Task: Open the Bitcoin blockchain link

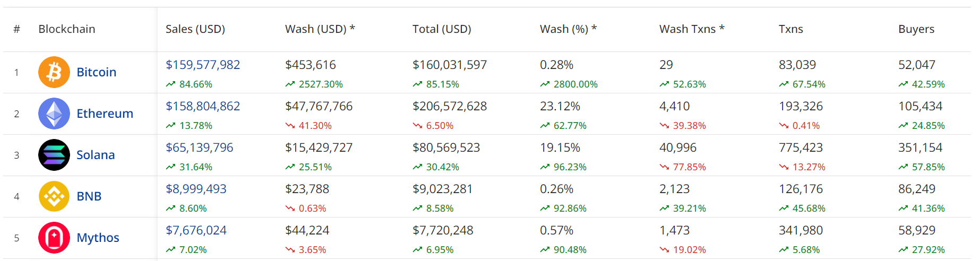Action: tap(96, 72)
